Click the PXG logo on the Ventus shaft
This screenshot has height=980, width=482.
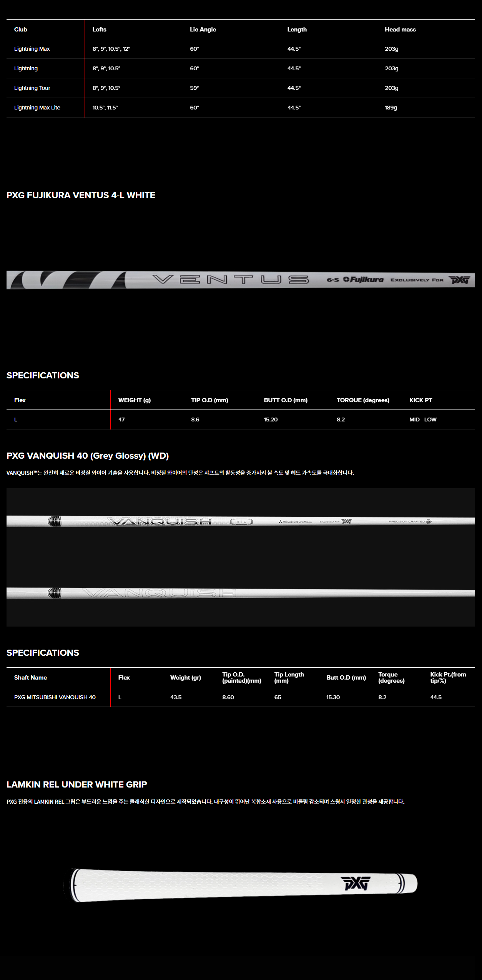coord(460,280)
